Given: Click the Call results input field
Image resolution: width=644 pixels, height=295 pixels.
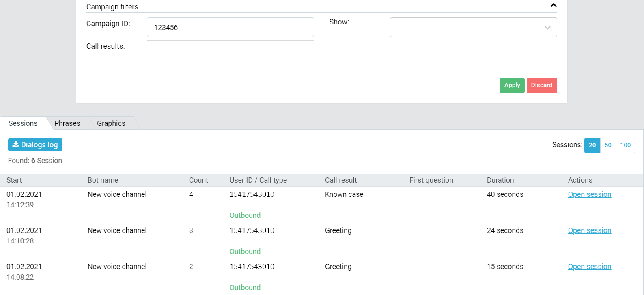Looking at the screenshot, I should coord(230,51).
